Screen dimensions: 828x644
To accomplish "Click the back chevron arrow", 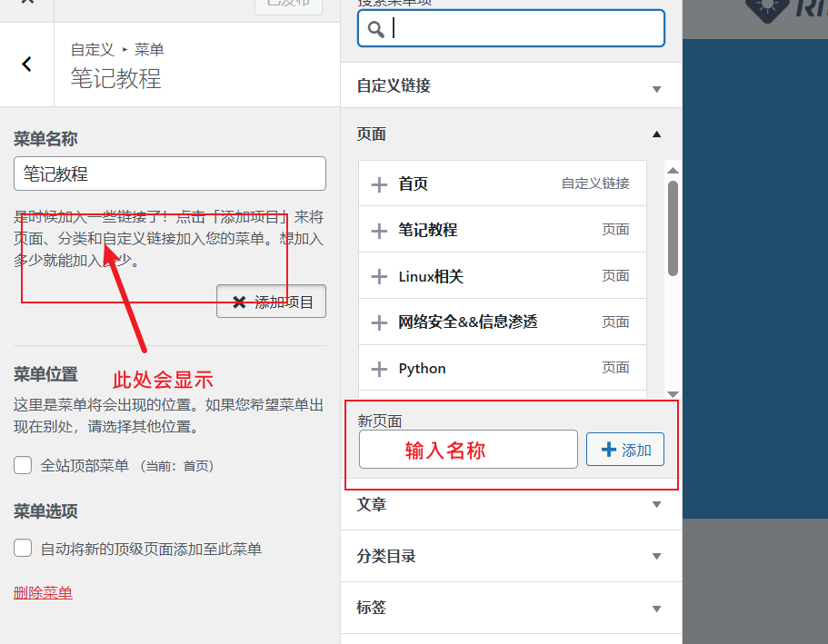I will pos(26,64).
